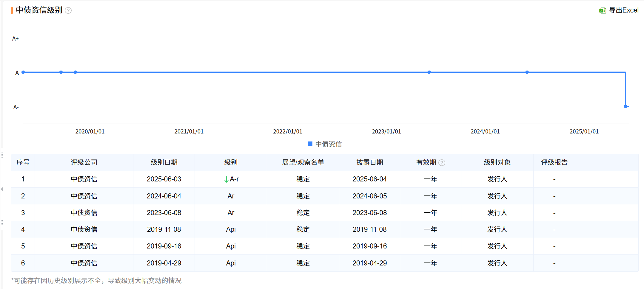Screen dimensions: 644x289
Task: Click chart data point near mid-2024
Action: pyautogui.click(x=527, y=72)
